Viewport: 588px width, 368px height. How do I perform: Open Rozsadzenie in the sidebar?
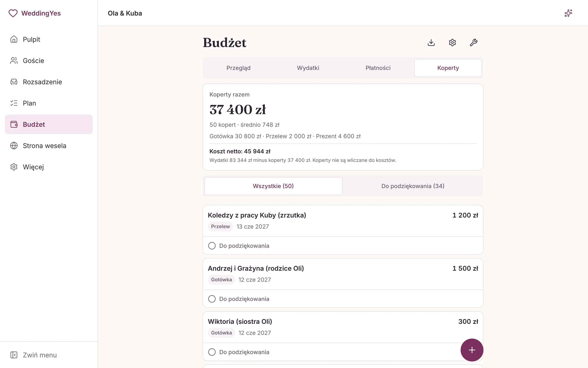click(x=49, y=82)
